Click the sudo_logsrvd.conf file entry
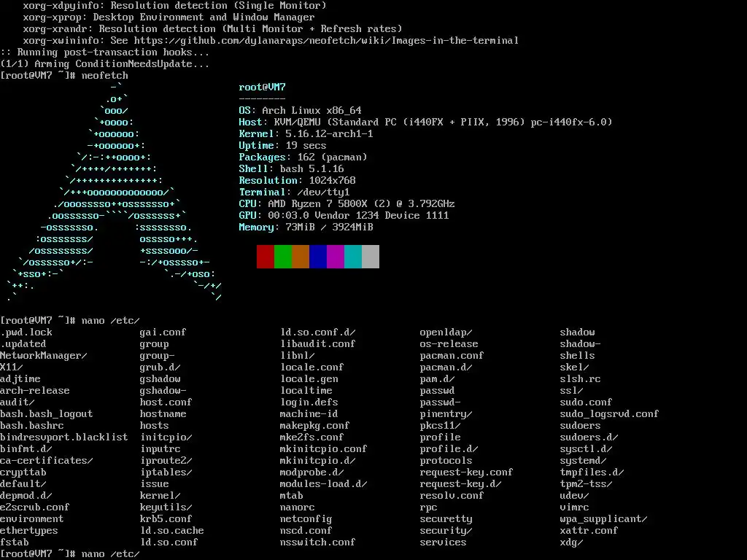 point(610,414)
